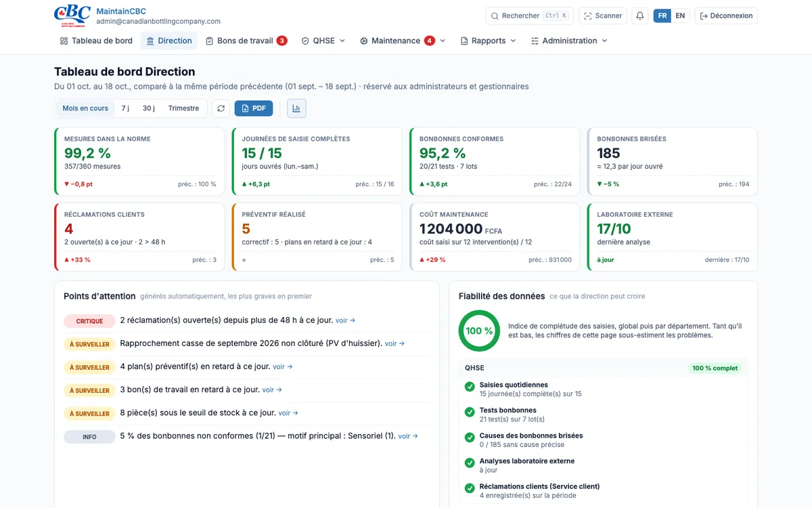Expand the Maintenance dropdown menu

tap(403, 41)
